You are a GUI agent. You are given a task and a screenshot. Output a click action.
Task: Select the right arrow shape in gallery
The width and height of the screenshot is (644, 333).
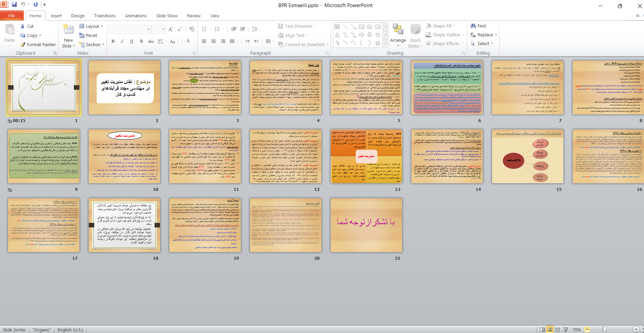coord(362,35)
